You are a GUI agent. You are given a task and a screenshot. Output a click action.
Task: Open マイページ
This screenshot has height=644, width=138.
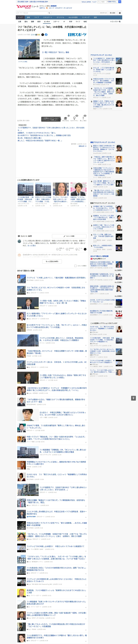coord(103,13)
